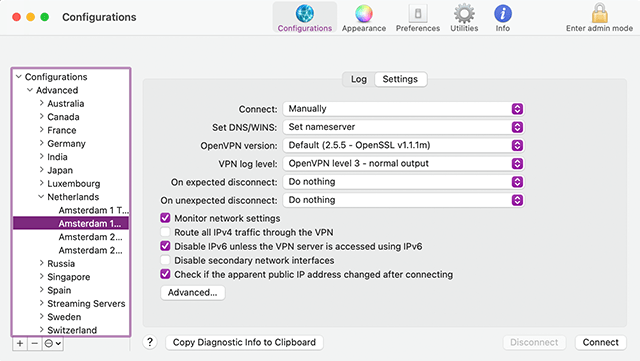Expand the India folder

(x=41, y=156)
